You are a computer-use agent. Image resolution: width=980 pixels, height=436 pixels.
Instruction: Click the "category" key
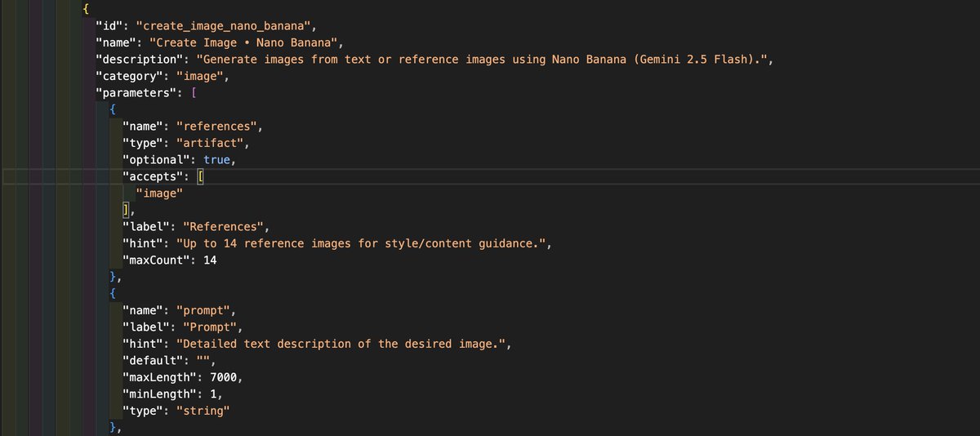point(129,76)
